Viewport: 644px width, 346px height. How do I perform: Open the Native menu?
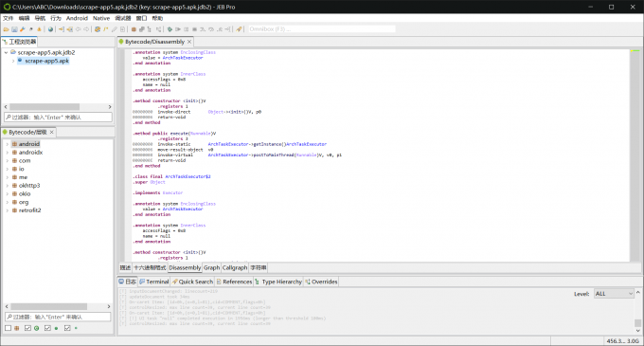point(101,18)
